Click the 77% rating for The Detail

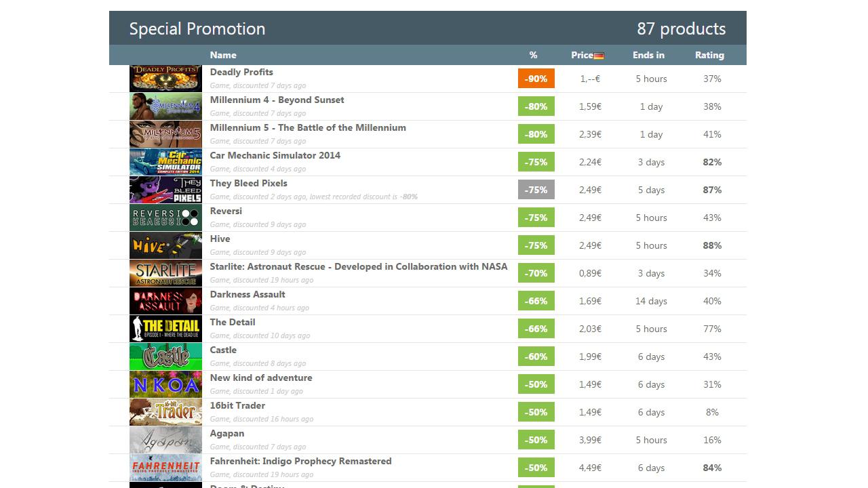click(x=712, y=329)
